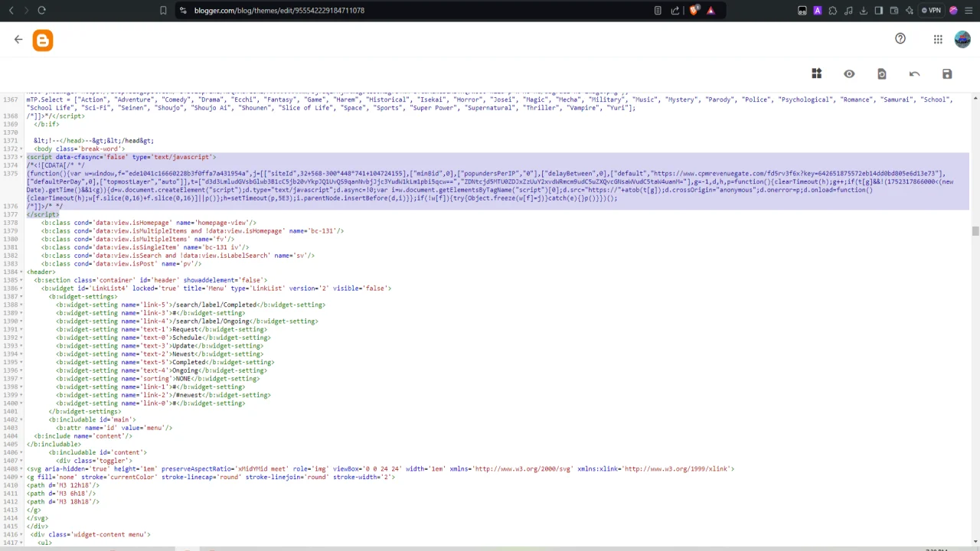Click the text-3 Update setting line

159,346
